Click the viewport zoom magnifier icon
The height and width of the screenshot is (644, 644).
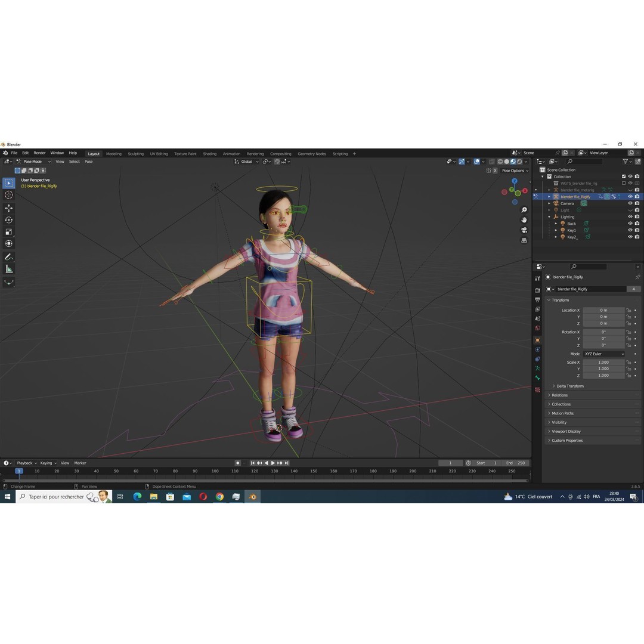tap(524, 210)
